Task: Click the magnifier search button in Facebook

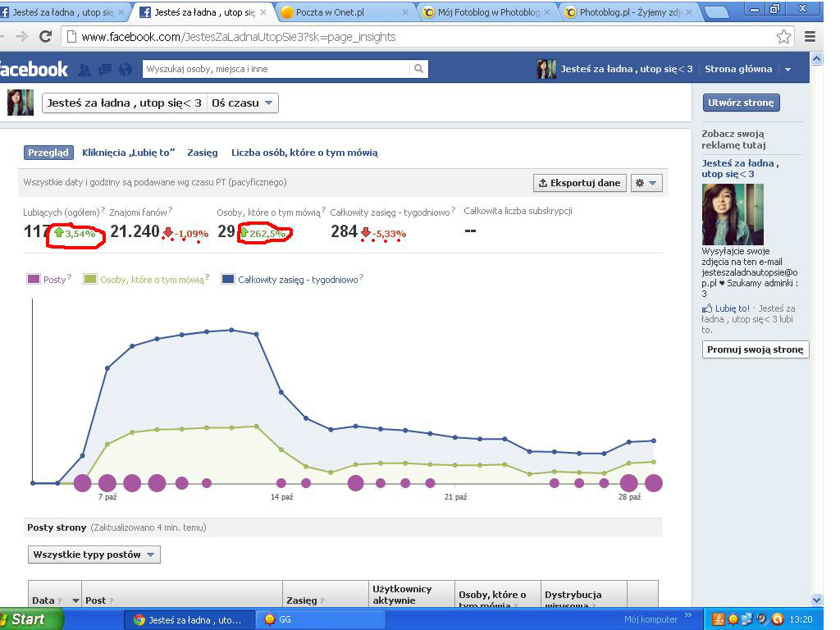Action: click(x=418, y=69)
